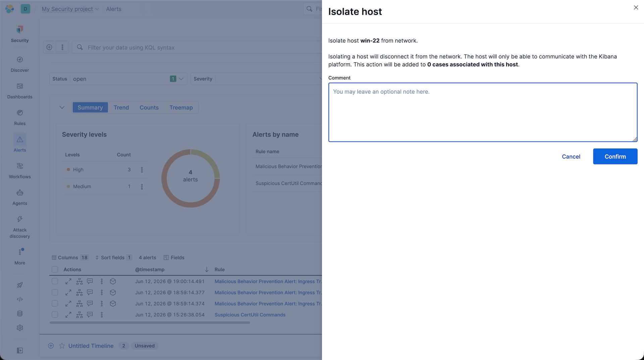Check the first Malicious Behavior alert row
Viewport: 644px width, 360px height.
pyautogui.click(x=55, y=281)
